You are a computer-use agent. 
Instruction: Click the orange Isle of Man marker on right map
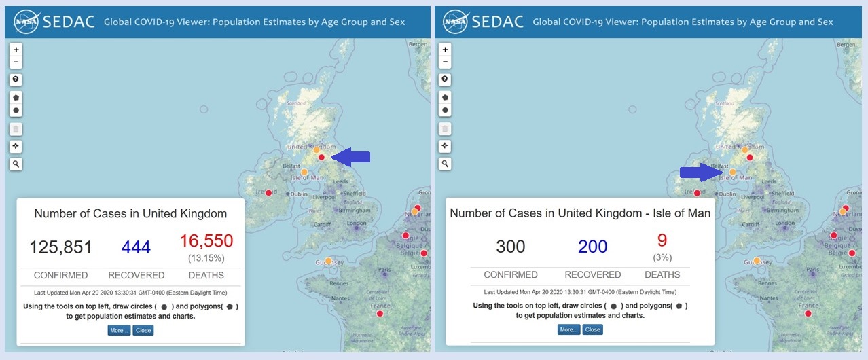coord(733,172)
